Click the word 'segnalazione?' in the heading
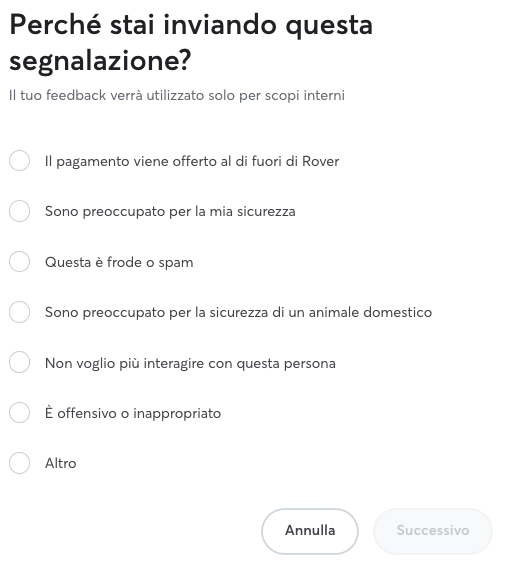The height and width of the screenshot is (569, 508). coord(100,61)
